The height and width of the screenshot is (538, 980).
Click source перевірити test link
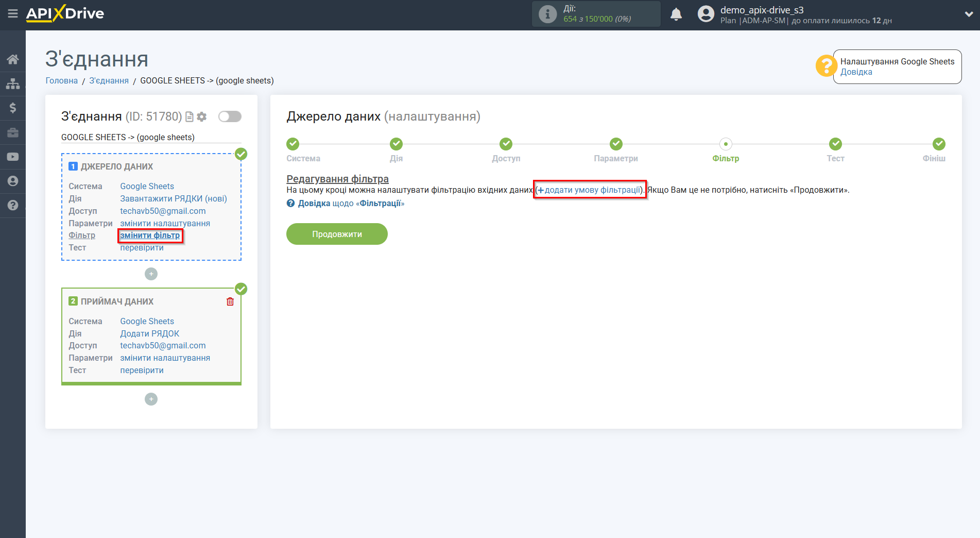(142, 248)
